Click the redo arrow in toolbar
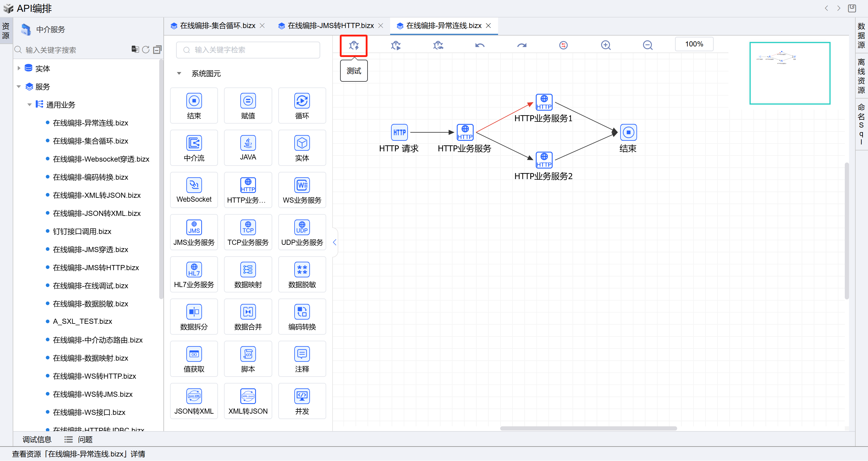 click(x=522, y=45)
